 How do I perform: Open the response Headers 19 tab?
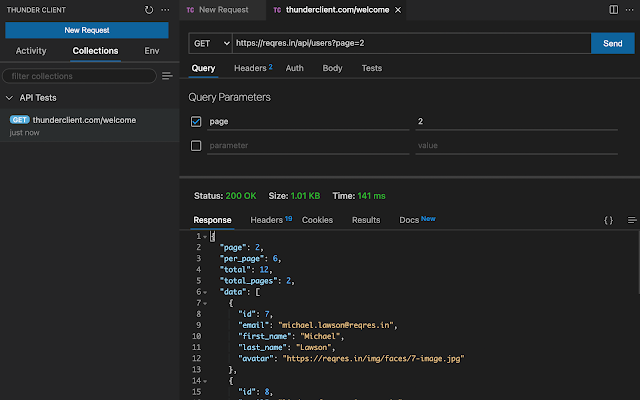(271, 220)
